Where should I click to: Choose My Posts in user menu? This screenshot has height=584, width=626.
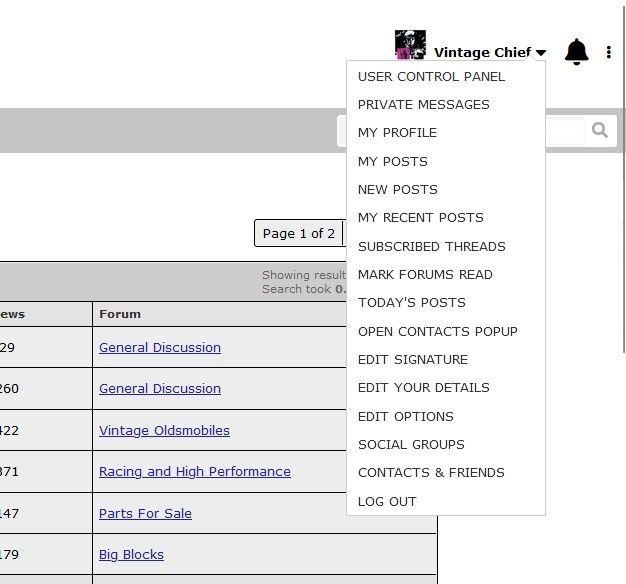[392, 162]
